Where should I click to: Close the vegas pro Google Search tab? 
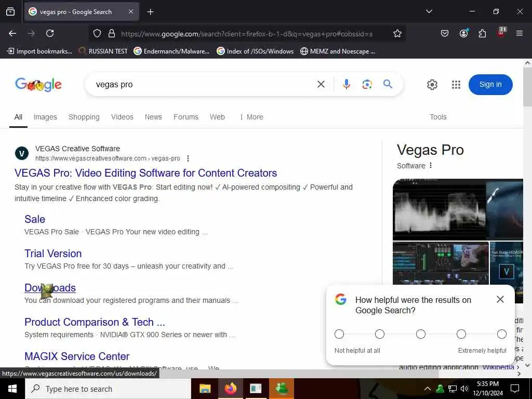[x=131, y=11]
